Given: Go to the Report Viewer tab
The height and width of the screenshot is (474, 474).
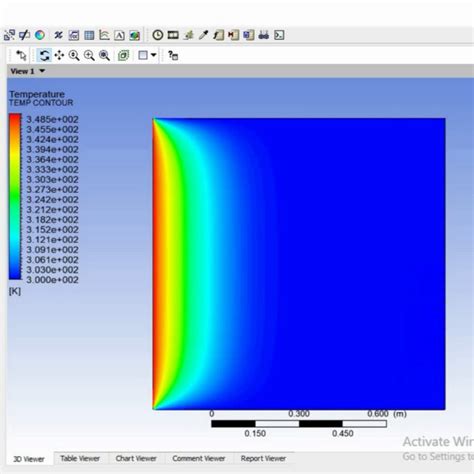Looking at the screenshot, I should [263, 459].
